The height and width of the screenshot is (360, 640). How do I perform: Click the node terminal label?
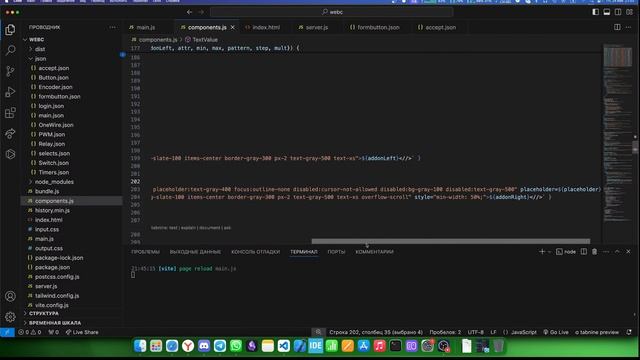tap(566, 252)
